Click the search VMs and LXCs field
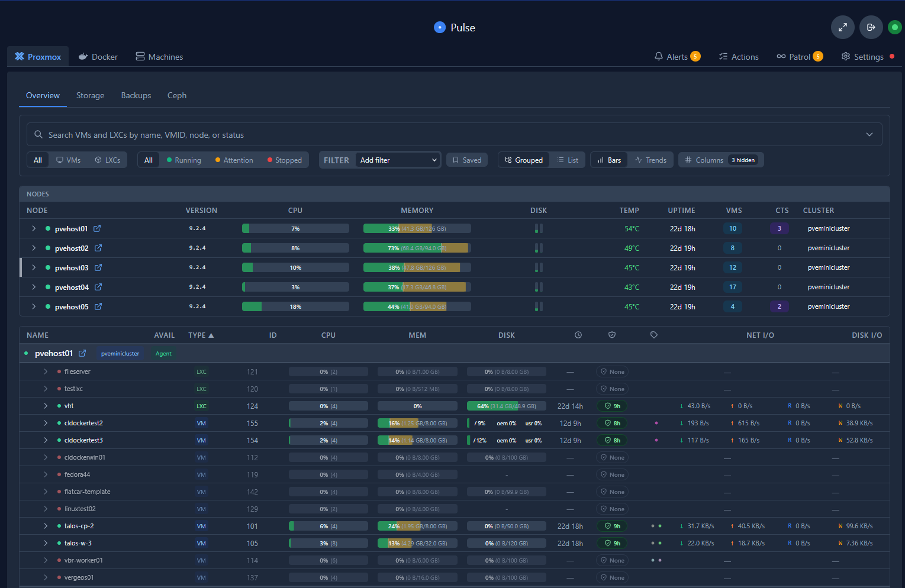905x588 pixels. tap(454, 135)
